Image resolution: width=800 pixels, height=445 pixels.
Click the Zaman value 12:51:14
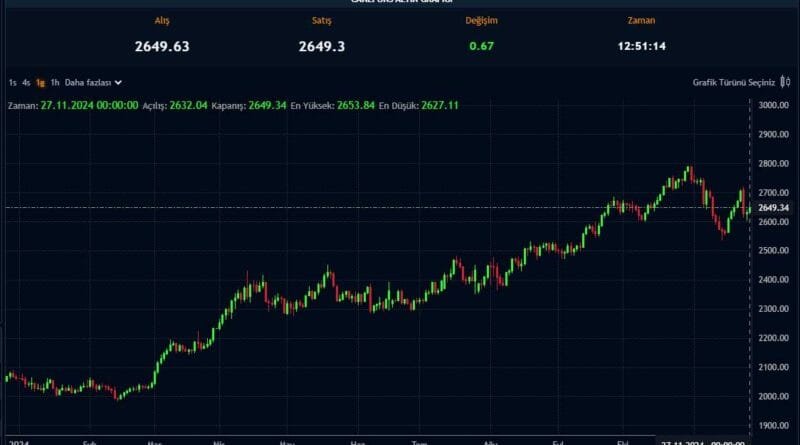click(641, 46)
